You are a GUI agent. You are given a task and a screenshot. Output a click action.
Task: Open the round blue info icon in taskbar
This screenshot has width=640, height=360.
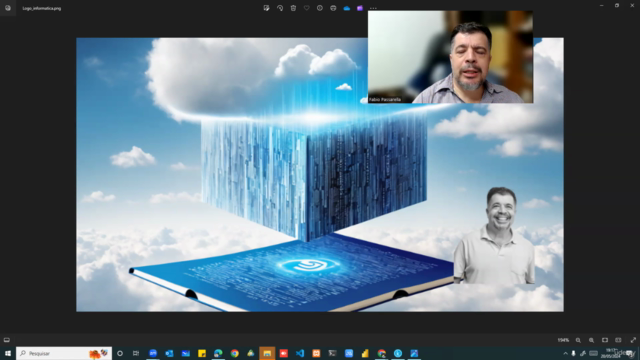coord(398,353)
